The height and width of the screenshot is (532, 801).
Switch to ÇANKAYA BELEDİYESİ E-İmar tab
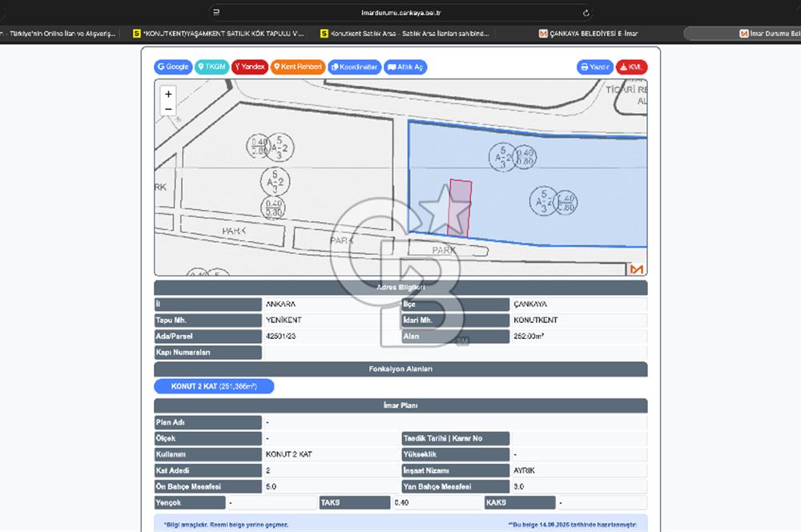[x=589, y=34]
